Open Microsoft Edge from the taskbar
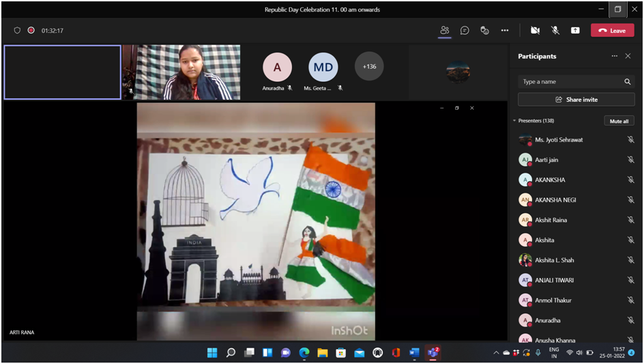The image size is (644, 364). click(304, 352)
